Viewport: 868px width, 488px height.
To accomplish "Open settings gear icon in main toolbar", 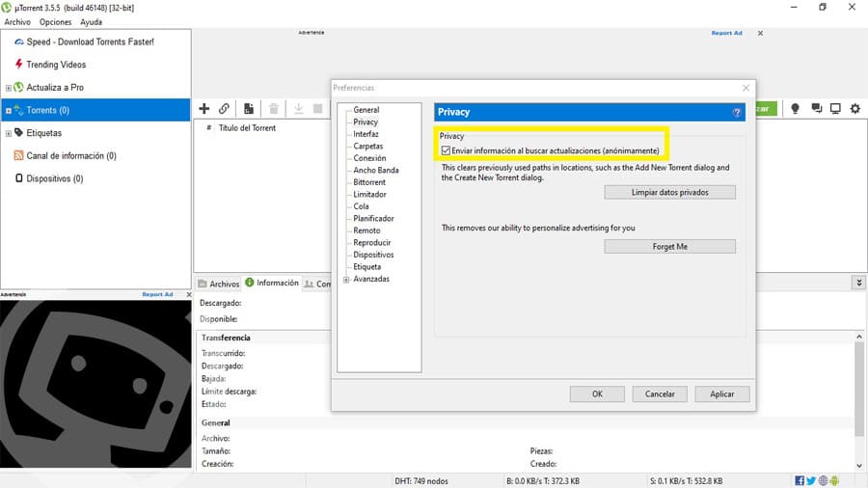I will [x=855, y=108].
